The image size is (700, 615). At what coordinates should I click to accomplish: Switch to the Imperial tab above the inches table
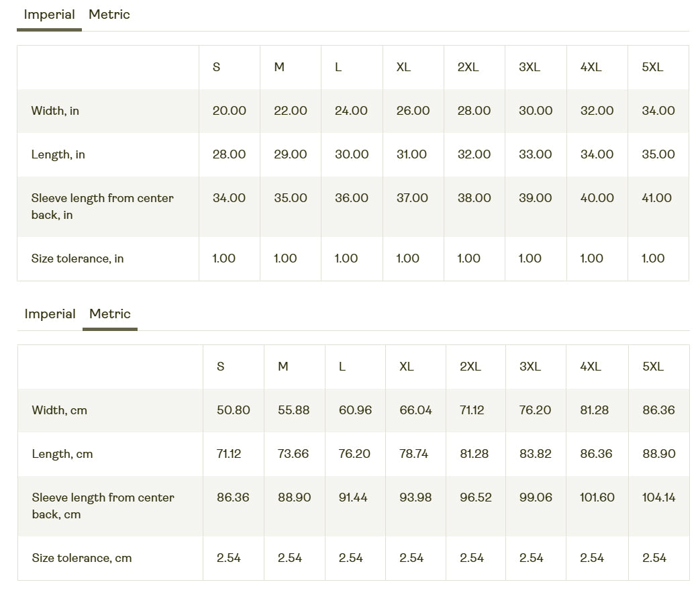coord(49,15)
